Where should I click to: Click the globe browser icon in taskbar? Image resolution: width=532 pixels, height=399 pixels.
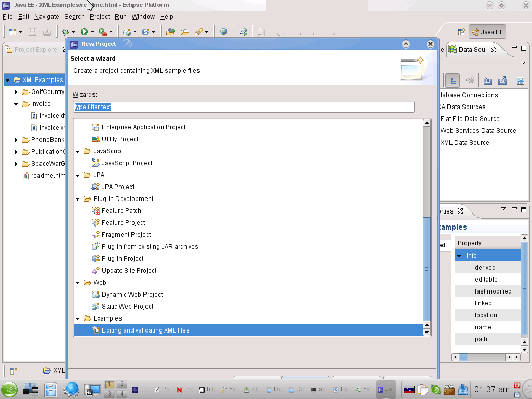click(71, 390)
